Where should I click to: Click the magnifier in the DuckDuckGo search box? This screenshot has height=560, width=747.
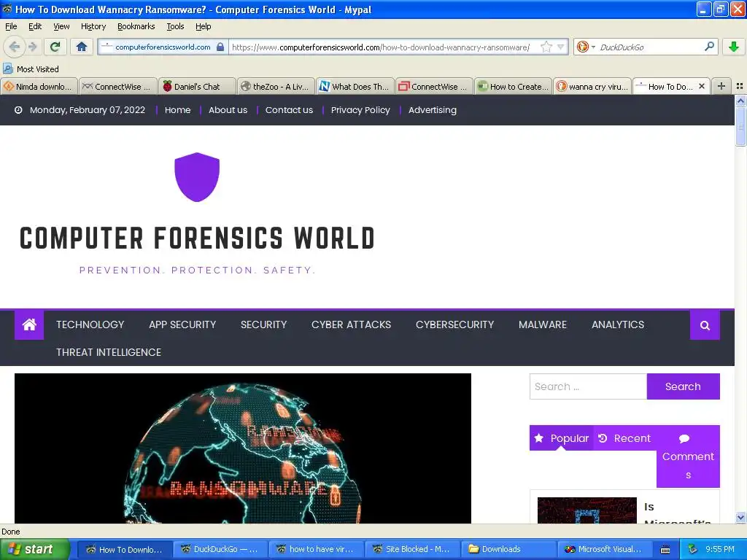coord(709,47)
